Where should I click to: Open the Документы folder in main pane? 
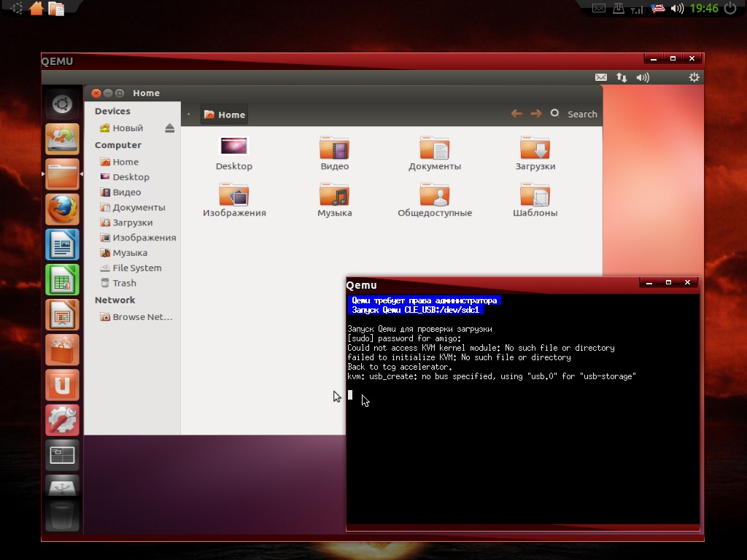click(435, 153)
